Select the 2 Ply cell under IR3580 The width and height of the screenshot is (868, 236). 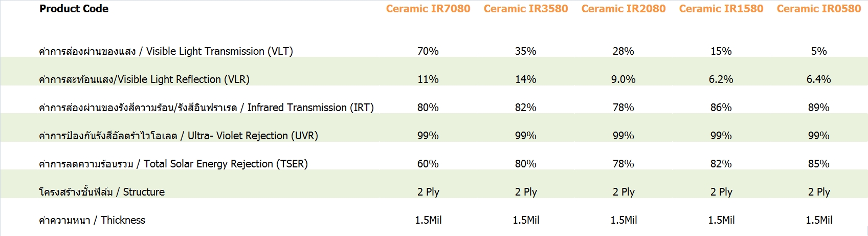(x=526, y=192)
